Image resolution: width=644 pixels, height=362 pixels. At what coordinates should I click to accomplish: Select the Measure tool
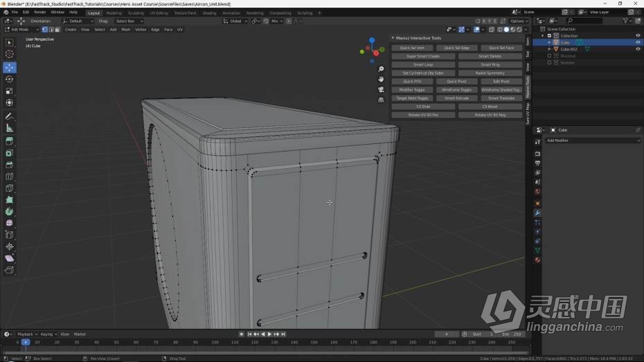point(10,129)
